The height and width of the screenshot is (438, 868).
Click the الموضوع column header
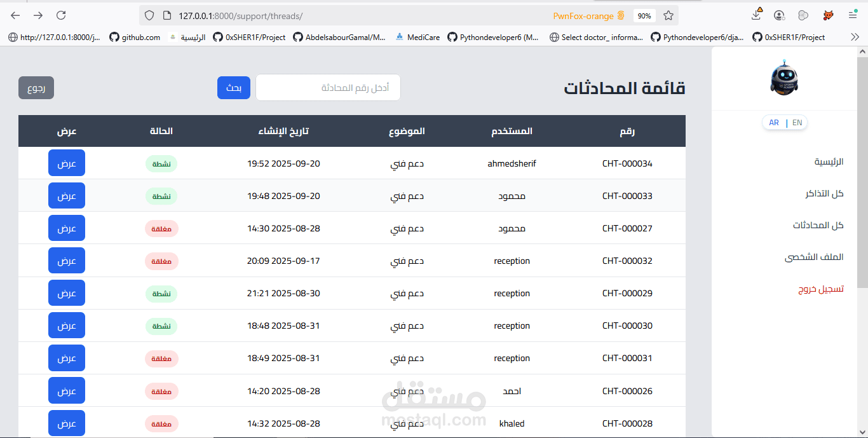pos(407,131)
